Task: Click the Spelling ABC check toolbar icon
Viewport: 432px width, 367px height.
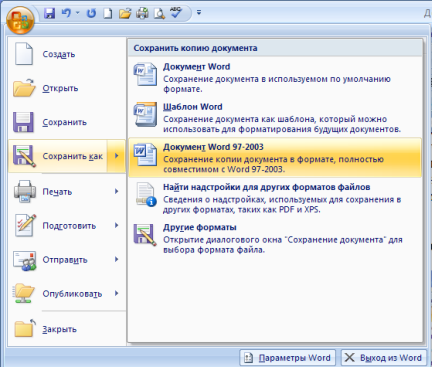Action: point(176,13)
